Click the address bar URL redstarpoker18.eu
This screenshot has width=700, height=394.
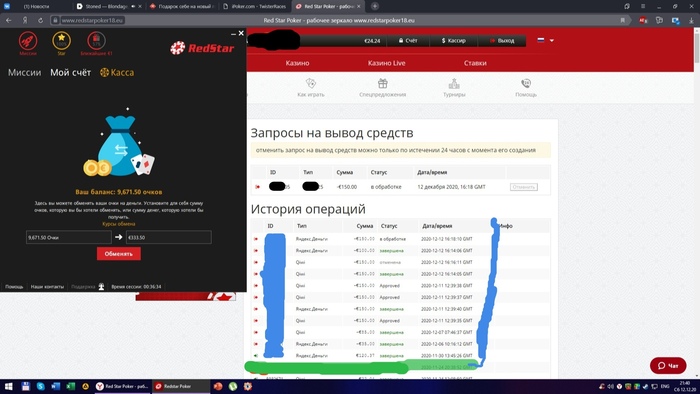pyautogui.click(x=92, y=20)
